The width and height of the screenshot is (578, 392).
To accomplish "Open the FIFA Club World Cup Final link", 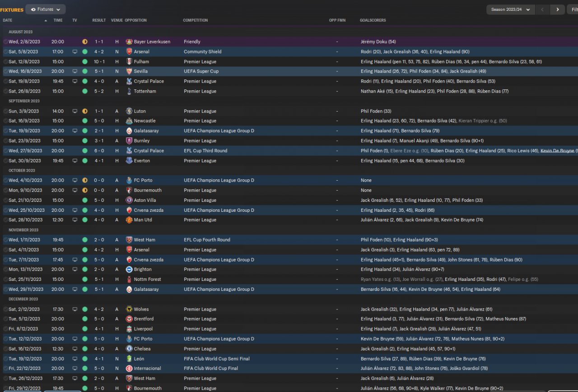I will click(211, 369).
